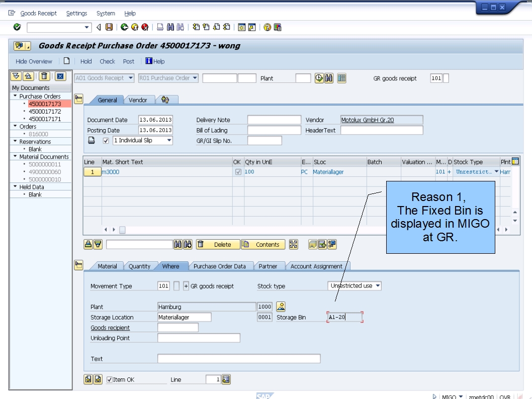The image size is (532, 399).
Task: Switch to the Quantity tab
Action: click(x=139, y=266)
